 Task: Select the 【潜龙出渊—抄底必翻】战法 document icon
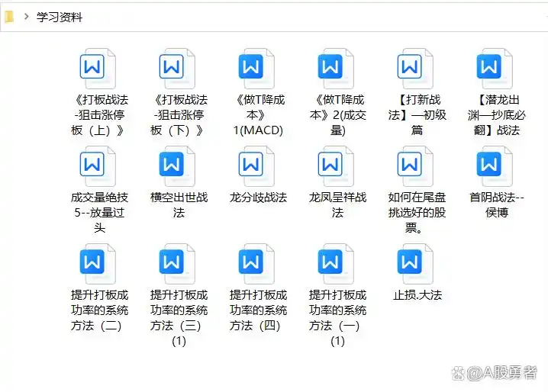tap(494, 69)
